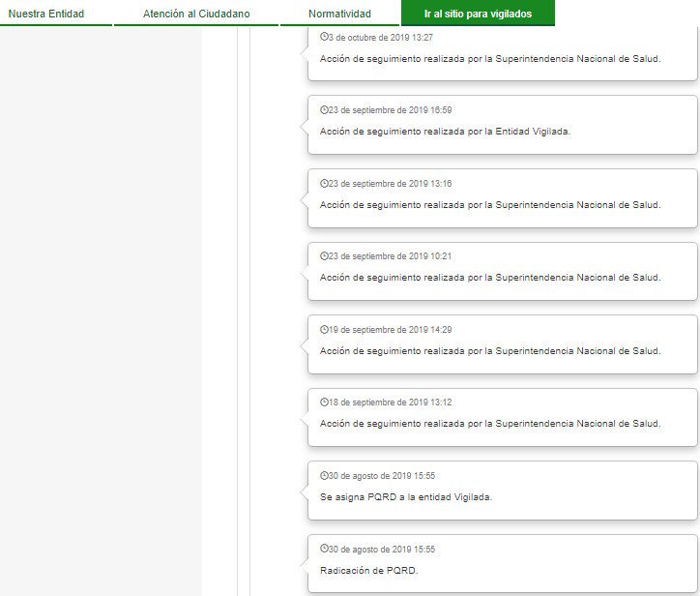Viewport: 700px width, 596px height.
Task: Open the Normatividad menu
Action: coord(339,14)
